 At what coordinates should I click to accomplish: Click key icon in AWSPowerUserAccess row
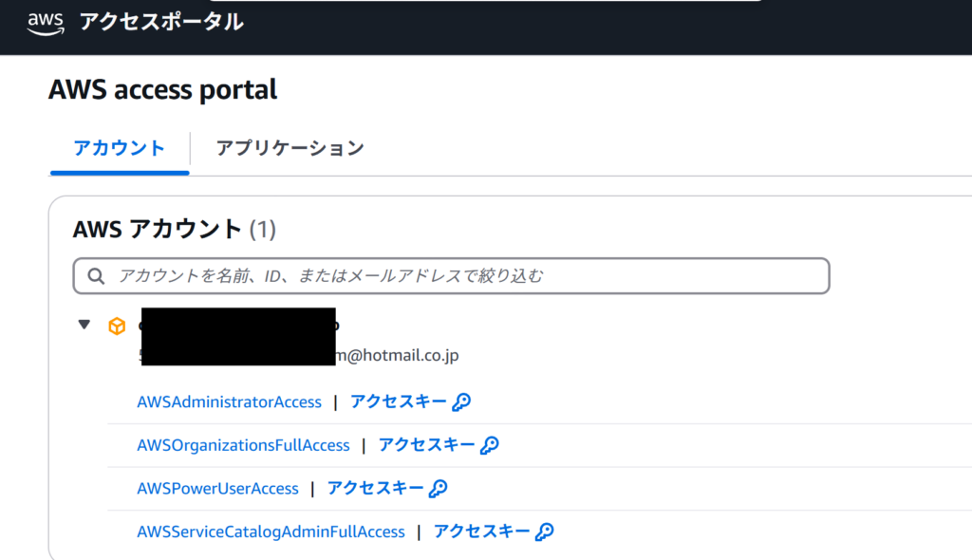438,489
